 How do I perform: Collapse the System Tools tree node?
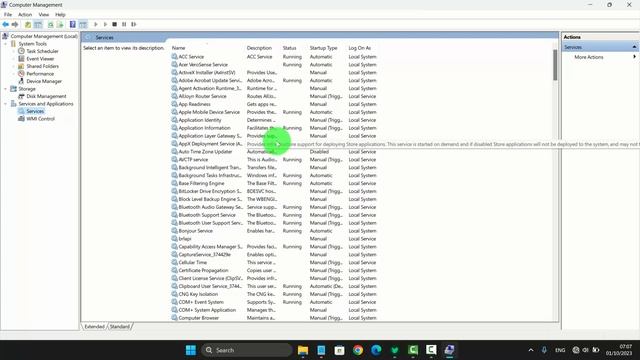[6, 44]
